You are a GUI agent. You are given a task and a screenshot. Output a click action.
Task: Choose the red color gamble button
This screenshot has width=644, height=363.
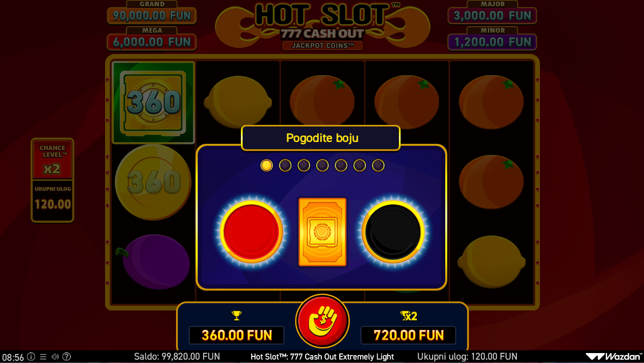pos(251,232)
